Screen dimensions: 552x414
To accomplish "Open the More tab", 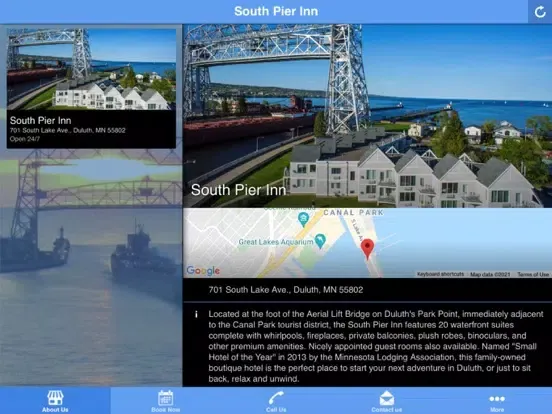I will point(497,401).
